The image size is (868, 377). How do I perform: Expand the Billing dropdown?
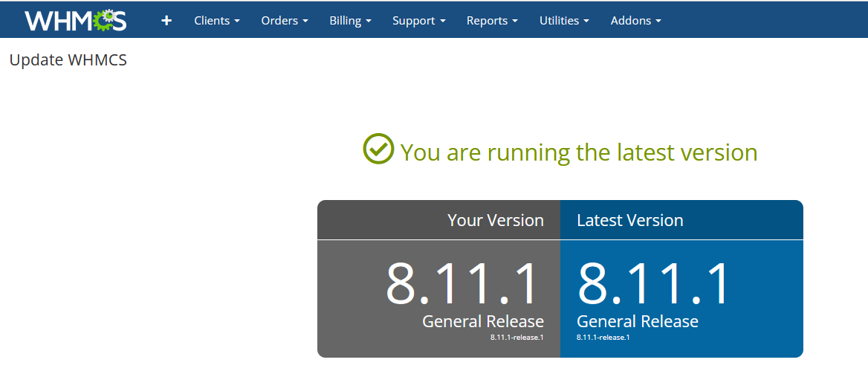pos(351,21)
